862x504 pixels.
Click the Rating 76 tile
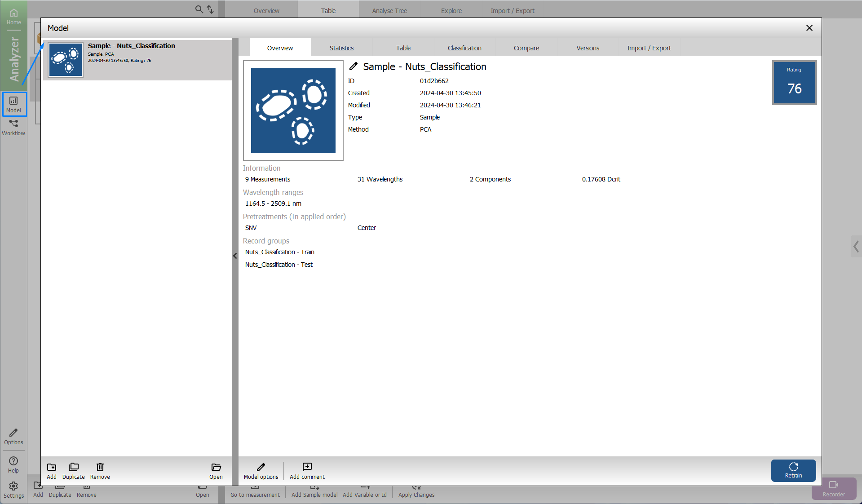(794, 83)
